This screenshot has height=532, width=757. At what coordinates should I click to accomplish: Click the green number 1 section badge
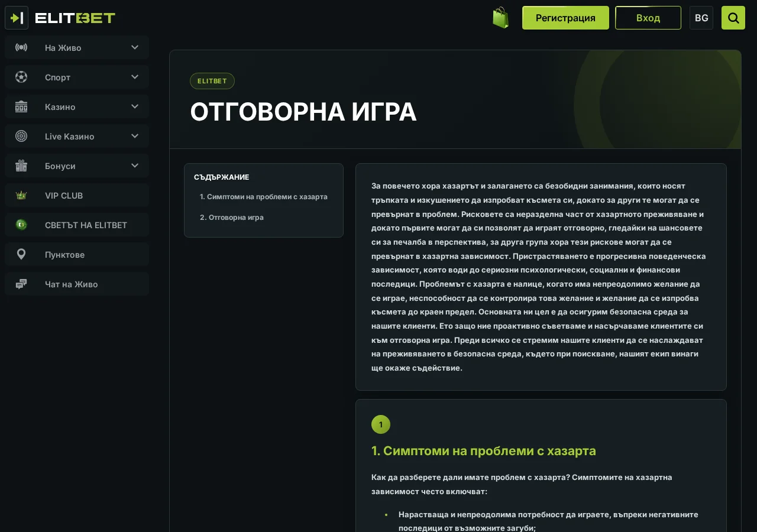[381, 424]
